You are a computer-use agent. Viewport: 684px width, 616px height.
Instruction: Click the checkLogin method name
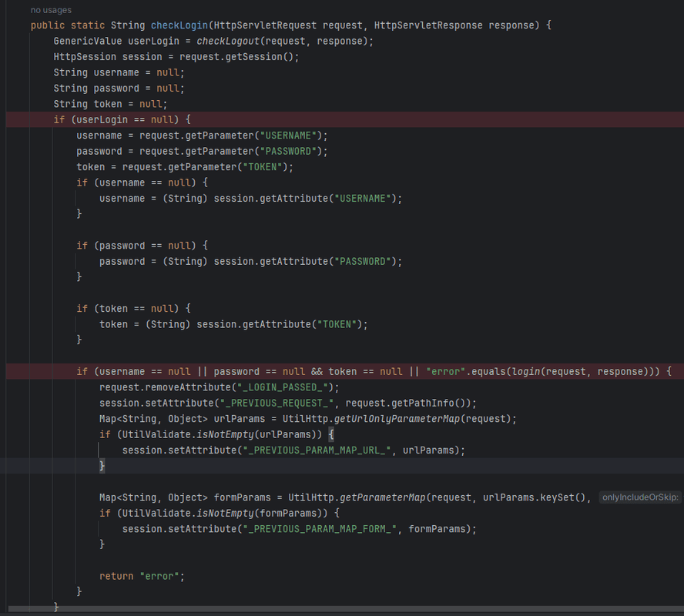(x=179, y=25)
